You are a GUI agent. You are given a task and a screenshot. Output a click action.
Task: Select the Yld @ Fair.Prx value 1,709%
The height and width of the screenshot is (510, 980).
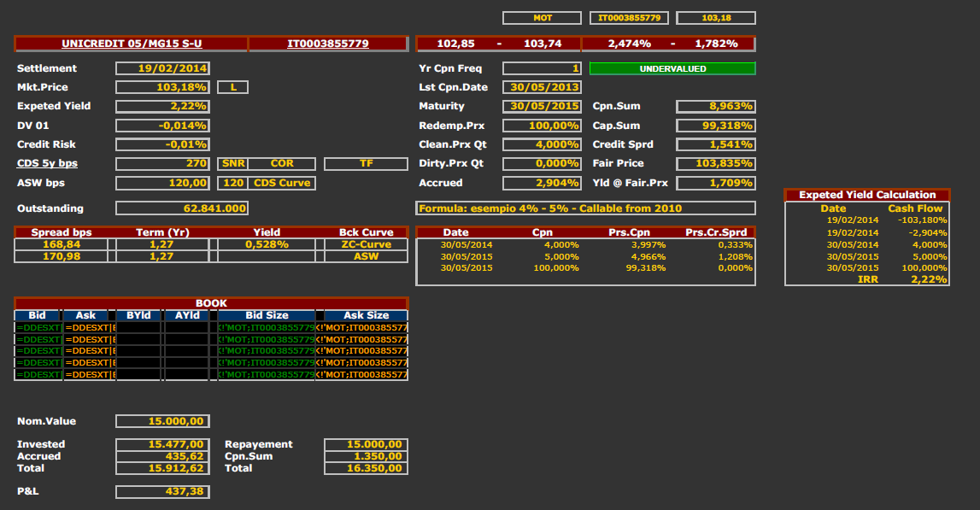[x=716, y=183]
